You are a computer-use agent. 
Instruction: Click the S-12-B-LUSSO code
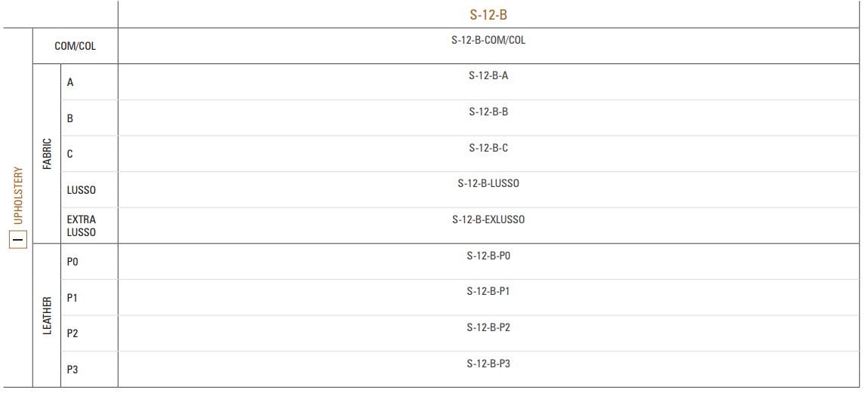tap(488, 183)
